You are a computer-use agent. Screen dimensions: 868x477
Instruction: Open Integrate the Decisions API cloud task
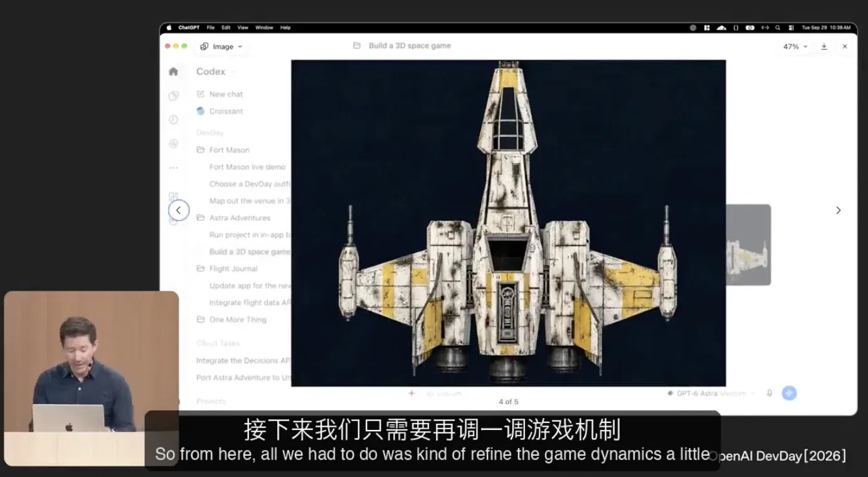point(243,361)
